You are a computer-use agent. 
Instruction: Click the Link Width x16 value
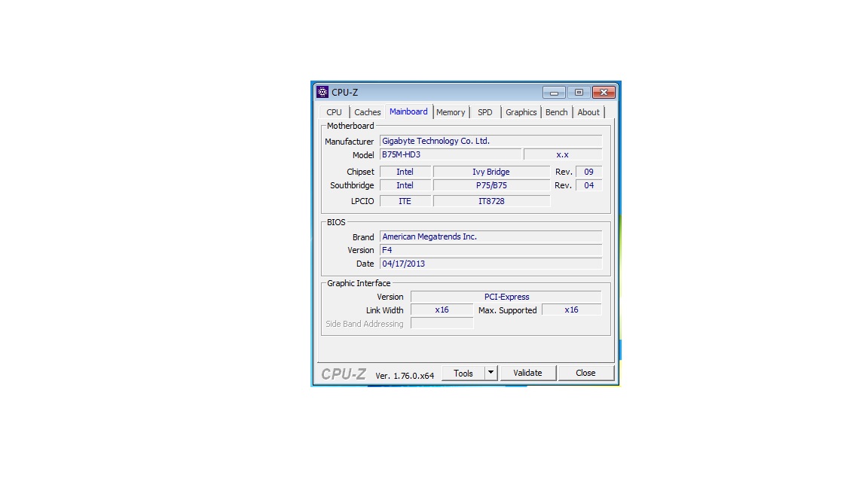(x=442, y=310)
